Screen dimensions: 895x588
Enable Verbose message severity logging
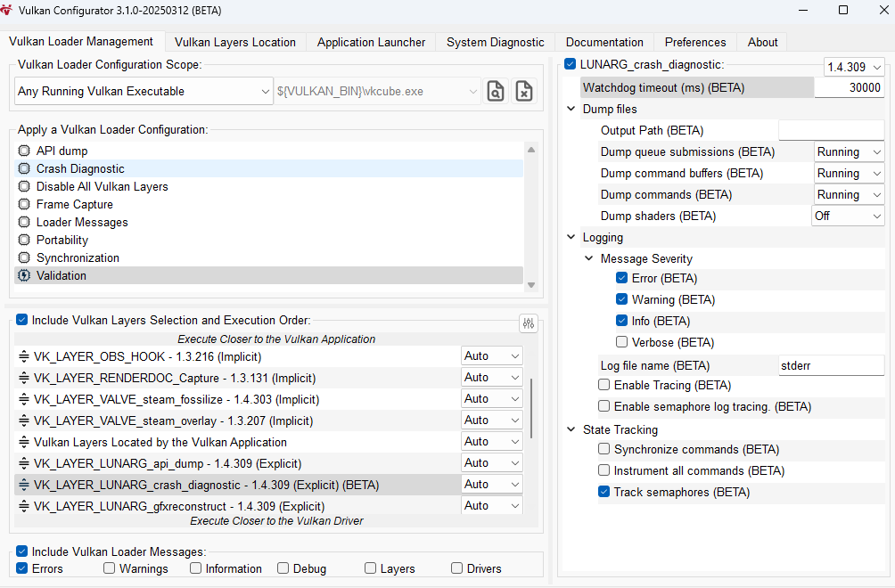click(621, 342)
